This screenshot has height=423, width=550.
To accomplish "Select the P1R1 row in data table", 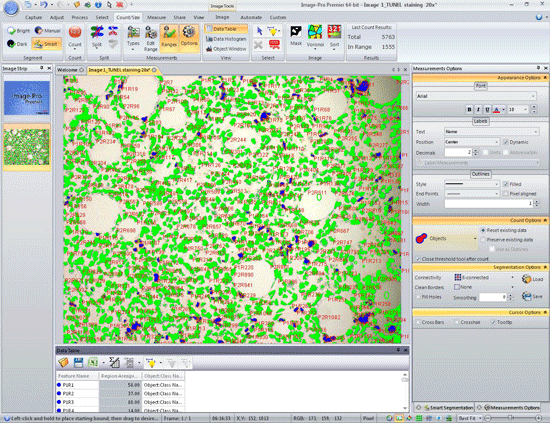I will (120, 385).
